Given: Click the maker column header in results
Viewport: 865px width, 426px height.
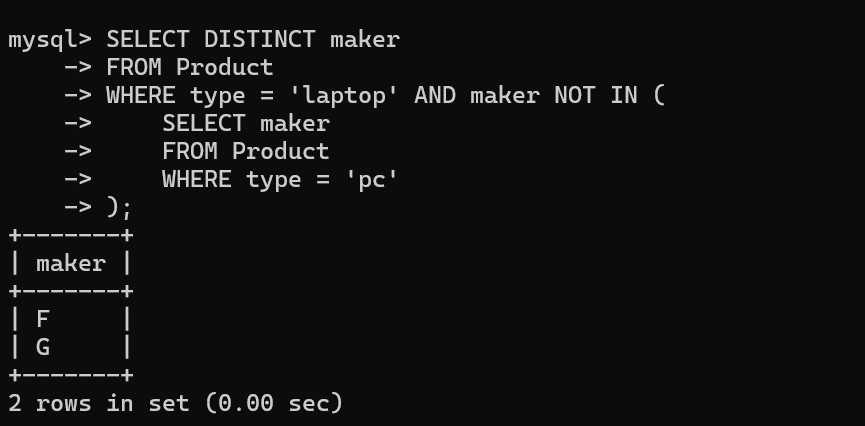Looking at the screenshot, I should tap(71, 264).
